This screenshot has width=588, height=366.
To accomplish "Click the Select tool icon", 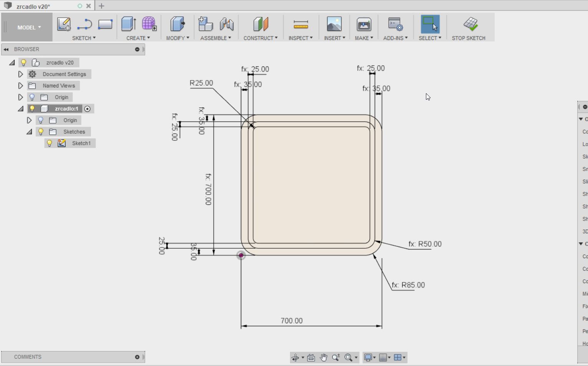I will coord(430,24).
